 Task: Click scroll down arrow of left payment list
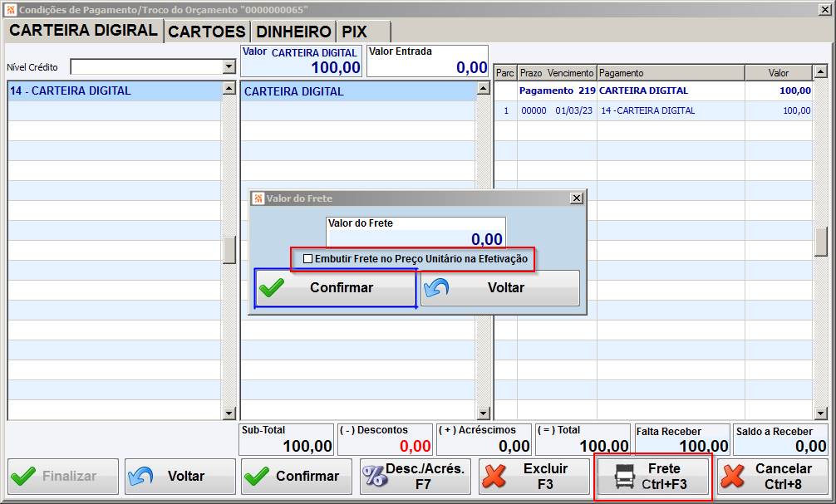[x=229, y=413]
